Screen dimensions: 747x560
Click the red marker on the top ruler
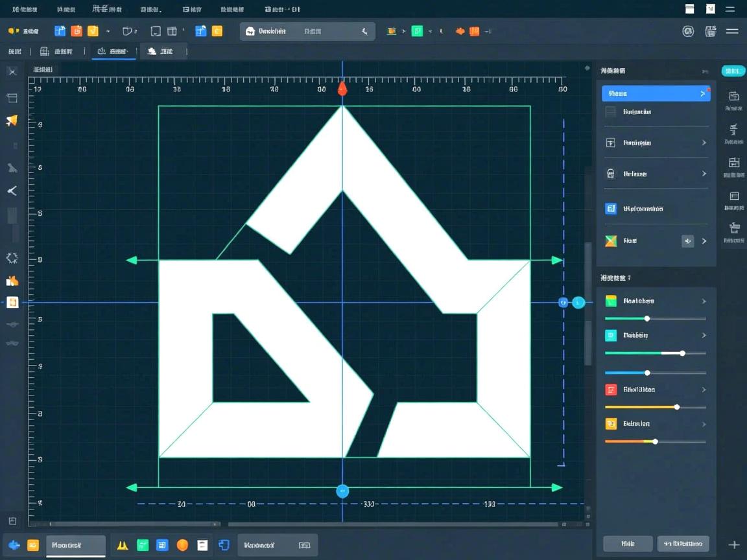(342, 89)
